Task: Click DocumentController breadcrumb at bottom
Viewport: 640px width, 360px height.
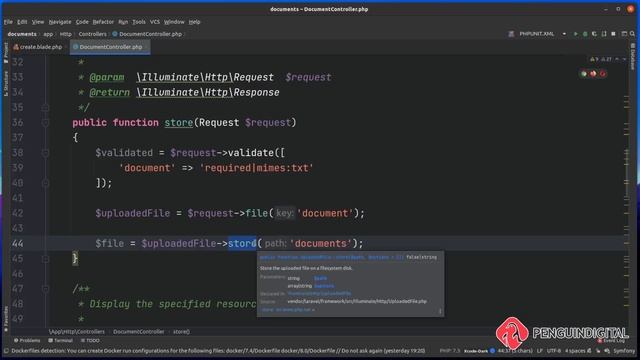Action: pos(139,331)
